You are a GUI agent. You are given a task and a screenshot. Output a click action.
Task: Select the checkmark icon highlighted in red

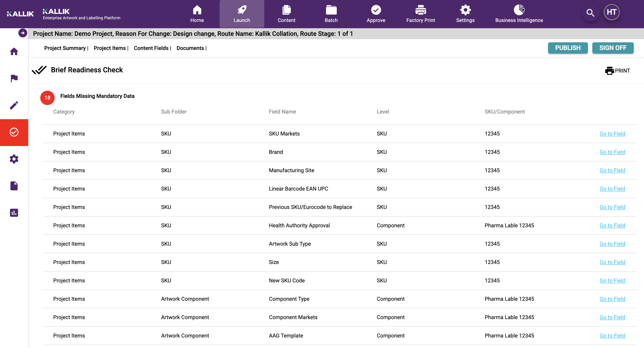(x=14, y=132)
